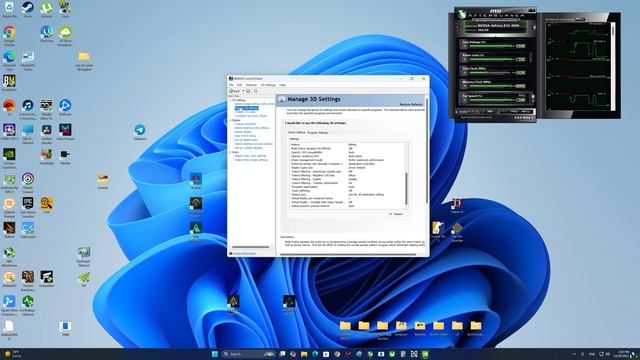
Task: Open the Back history dropdown arrow
Action: [x=244, y=91]
